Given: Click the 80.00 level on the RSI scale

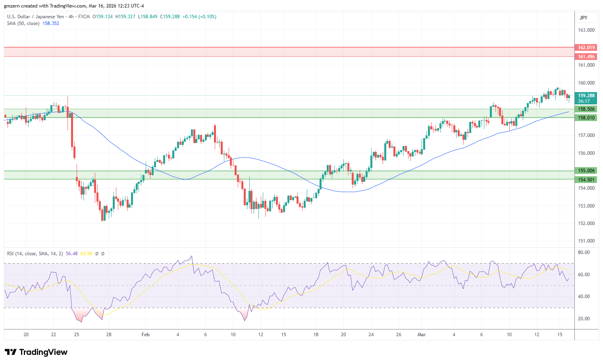Looking at the screenshot, I should click(x=584, y=252).
